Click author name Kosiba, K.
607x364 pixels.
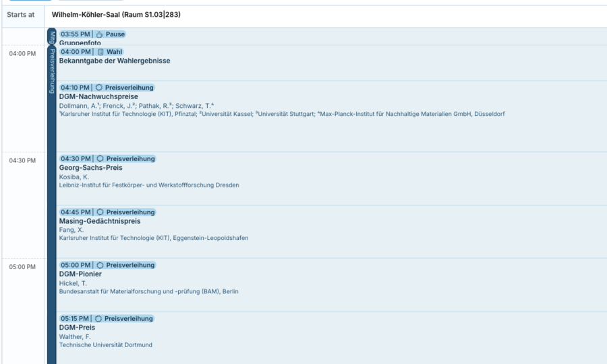pyautogui.click(x=74, y=177)
